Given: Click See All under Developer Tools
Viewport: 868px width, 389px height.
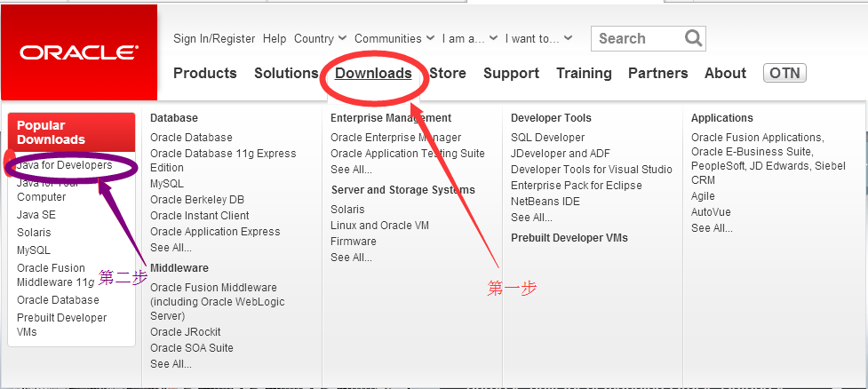Looking at the screenshot, I should [531, 218].
